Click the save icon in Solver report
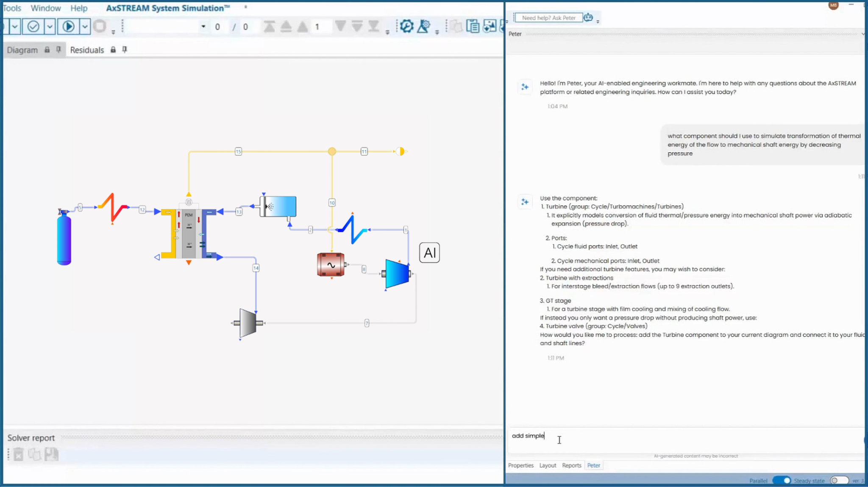 [x=51, y=454]
